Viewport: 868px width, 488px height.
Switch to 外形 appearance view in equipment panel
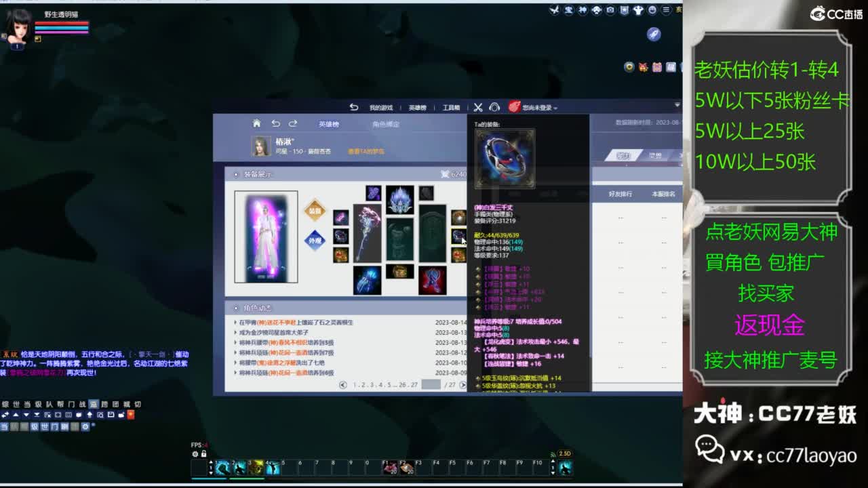(314, 240)
